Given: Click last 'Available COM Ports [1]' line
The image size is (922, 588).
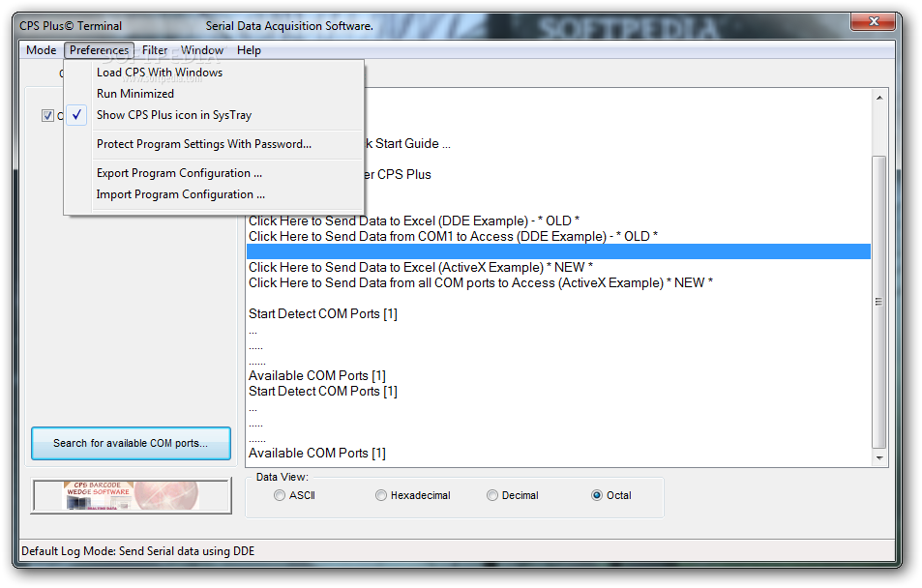Looking at the screenshot, I should pyautogui.click(x=317, y=454).
